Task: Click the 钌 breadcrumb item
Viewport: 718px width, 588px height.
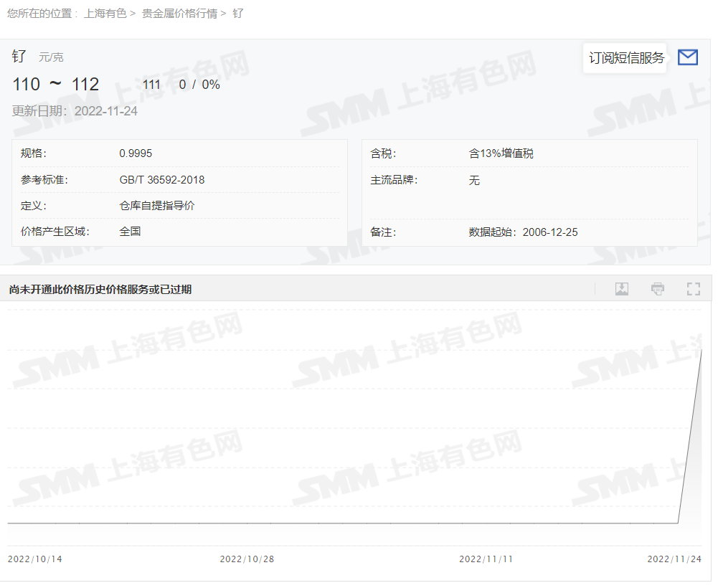Action: point(238,13)
